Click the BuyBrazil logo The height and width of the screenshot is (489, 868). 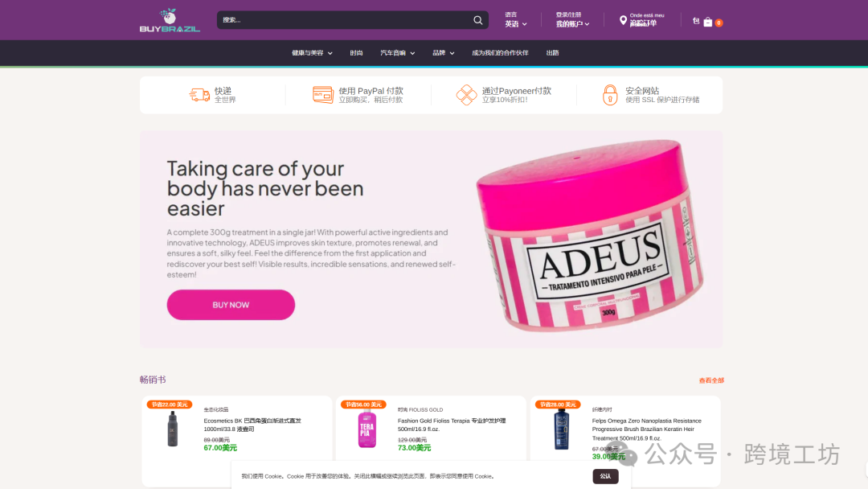[x=170, y=20]
